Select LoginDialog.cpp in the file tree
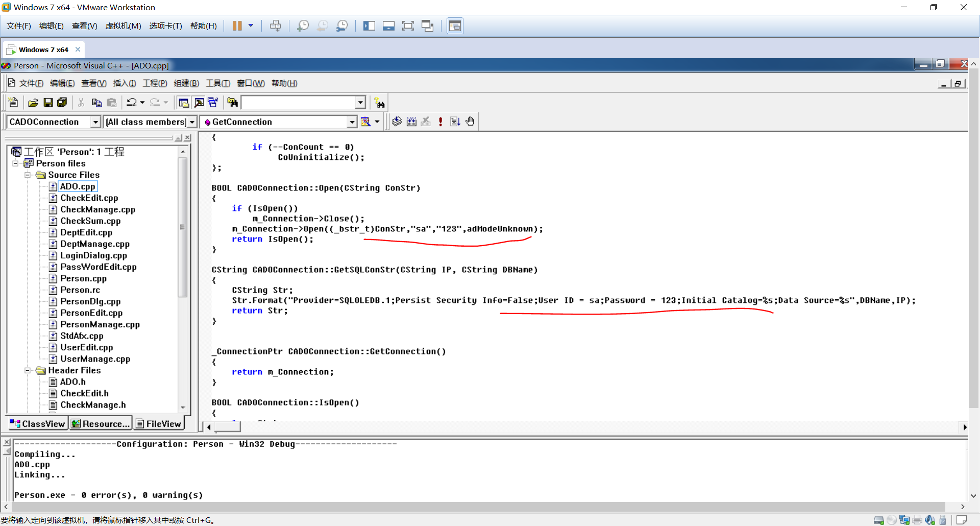The width and height of the screenshot is (980, 526). pyautogui.click(x=93, y=256)
